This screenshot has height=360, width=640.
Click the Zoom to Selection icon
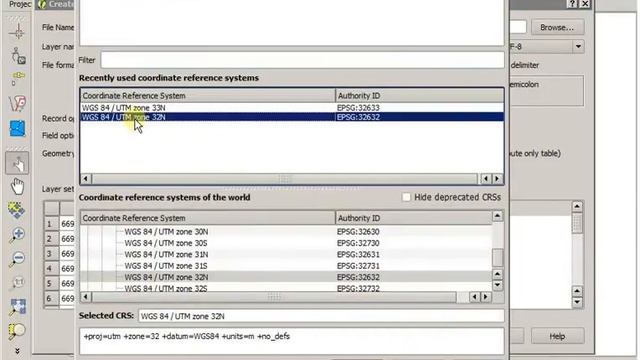[17, 331]
